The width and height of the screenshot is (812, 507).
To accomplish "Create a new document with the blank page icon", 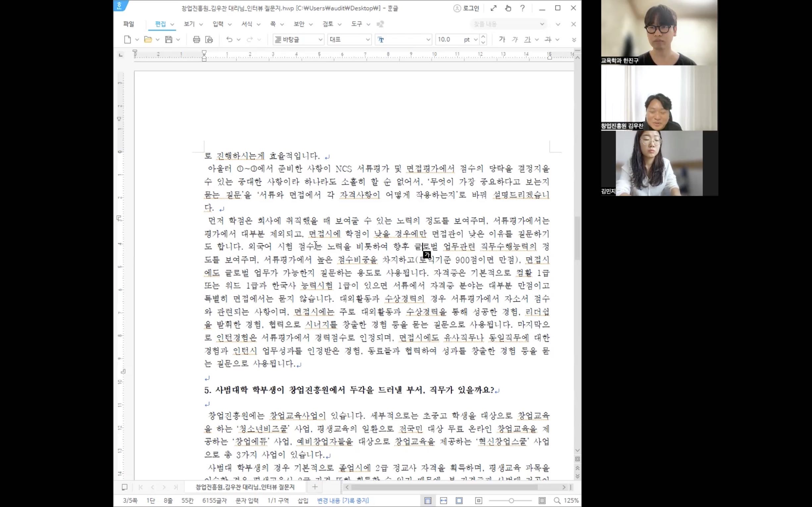I will (x=127, y=40).
